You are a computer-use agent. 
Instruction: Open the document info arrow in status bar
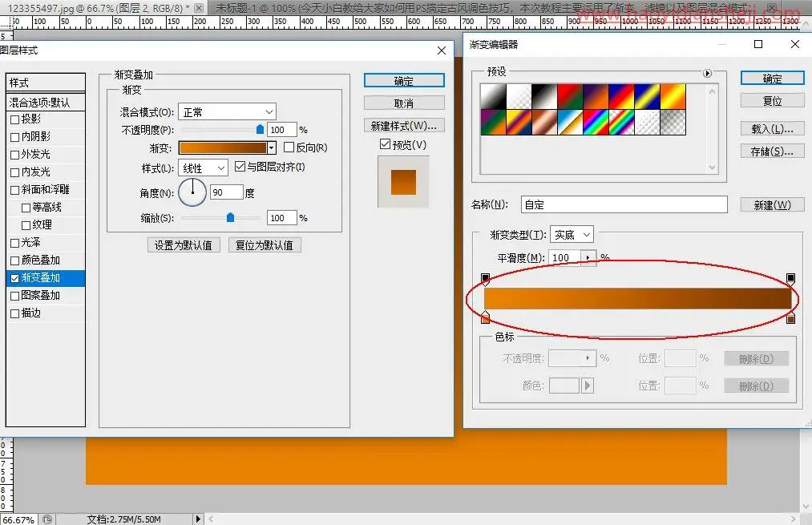(198, 519)
